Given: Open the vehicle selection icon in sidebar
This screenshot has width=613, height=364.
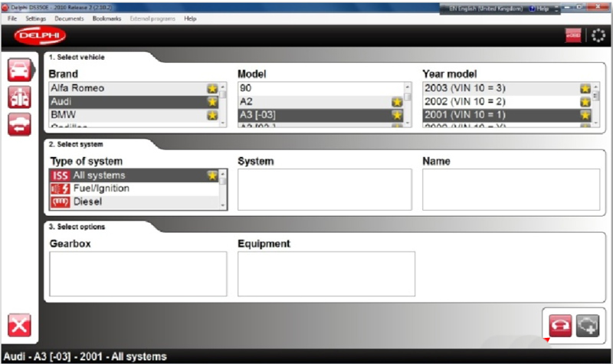Looking at the screenshot, I should tap(20, 70).
